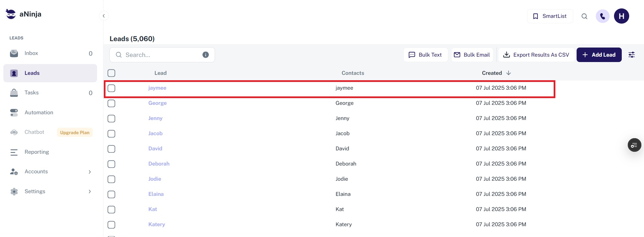
Task: Click the search magnifier icon in header
Action: [x=584, y=16]
